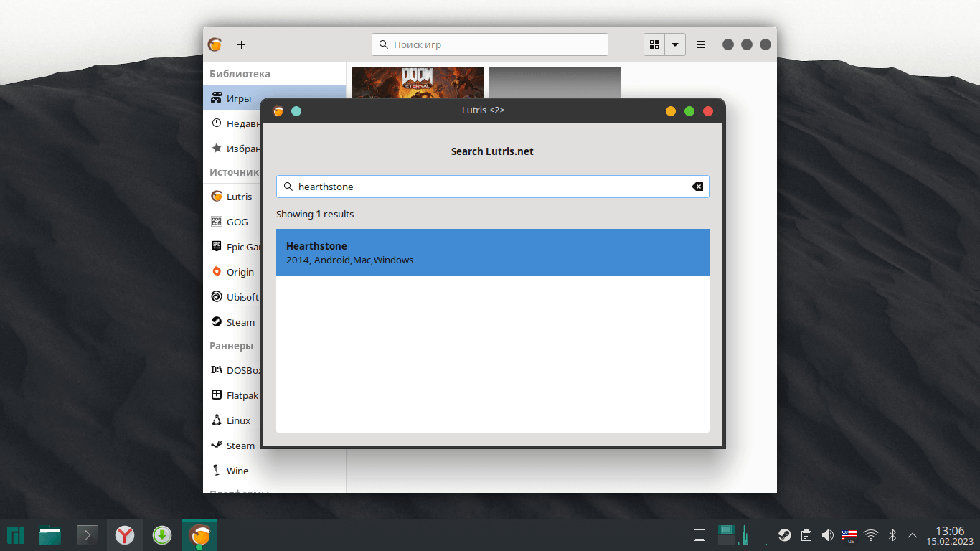Click the star icon for favorites

(216, 149)
